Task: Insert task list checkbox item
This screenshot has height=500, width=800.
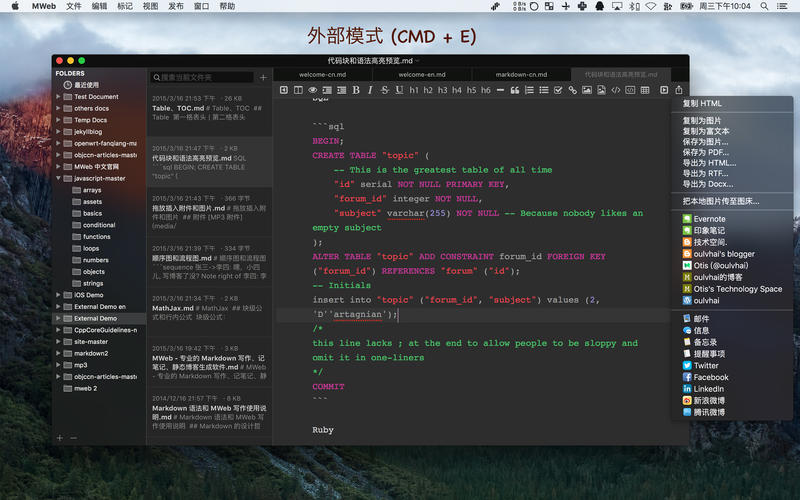Action: (x=558, y=90)
